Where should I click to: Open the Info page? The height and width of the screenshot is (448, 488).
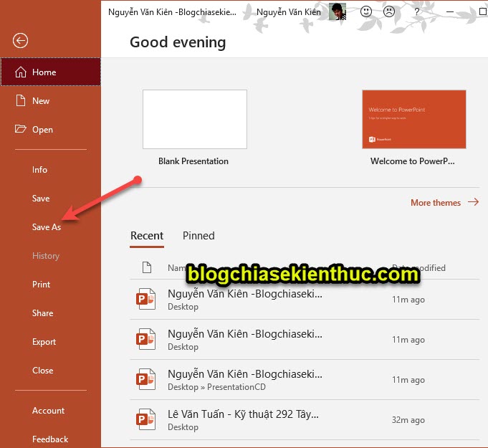pyautogui.click(x=39, y=170)
